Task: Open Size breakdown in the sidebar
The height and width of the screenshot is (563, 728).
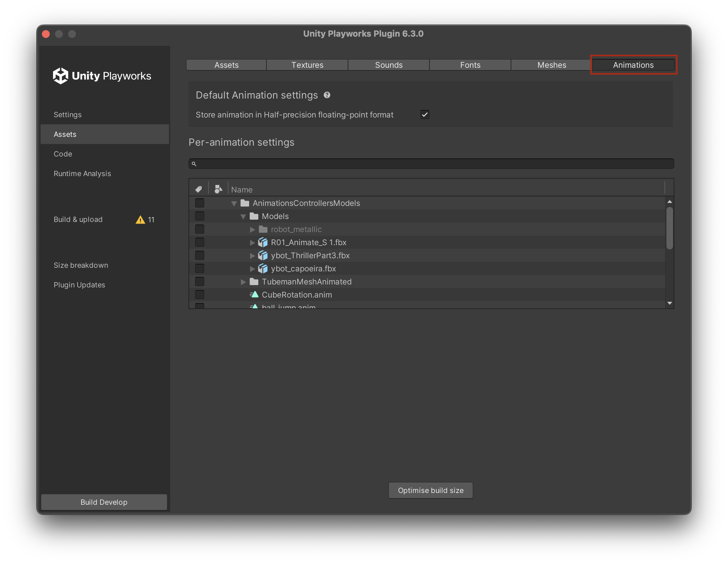Action: [105, 265]
